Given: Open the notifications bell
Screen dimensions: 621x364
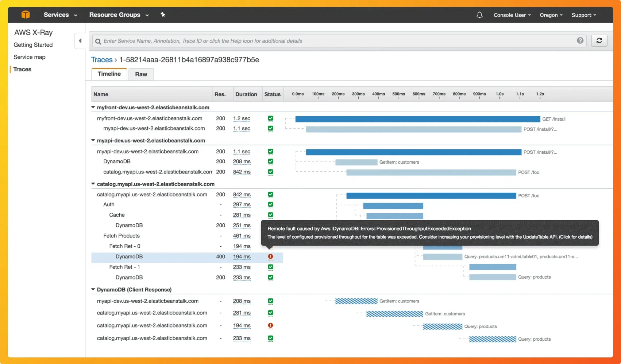Looking at the screenshot, I should pyautogui.click(x=479, y=15).
